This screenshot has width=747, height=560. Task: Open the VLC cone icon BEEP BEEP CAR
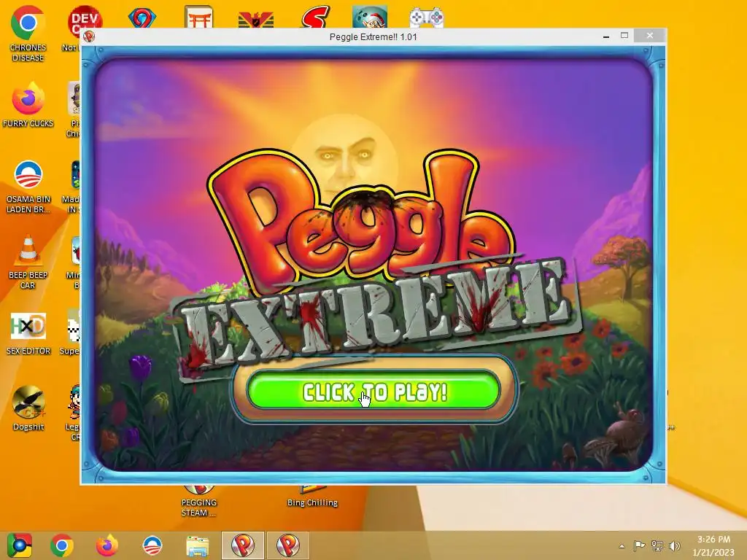click(28, 262)
